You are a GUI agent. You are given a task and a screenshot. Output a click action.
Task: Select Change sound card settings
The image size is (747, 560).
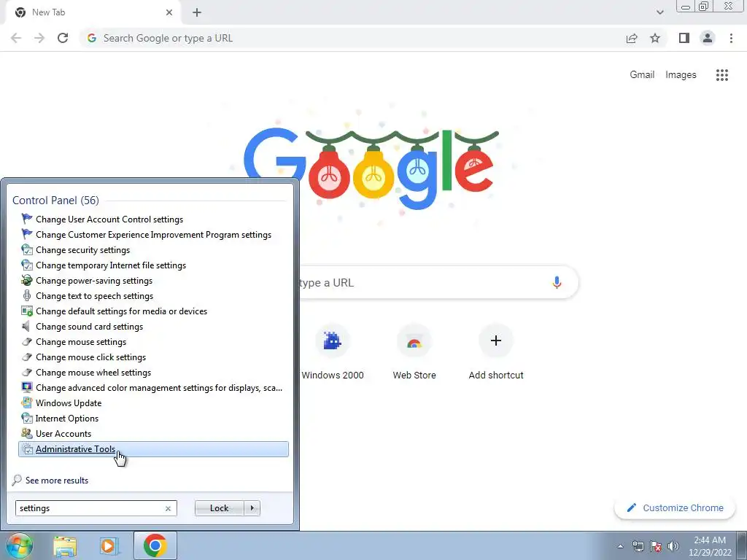pos(153,327)
